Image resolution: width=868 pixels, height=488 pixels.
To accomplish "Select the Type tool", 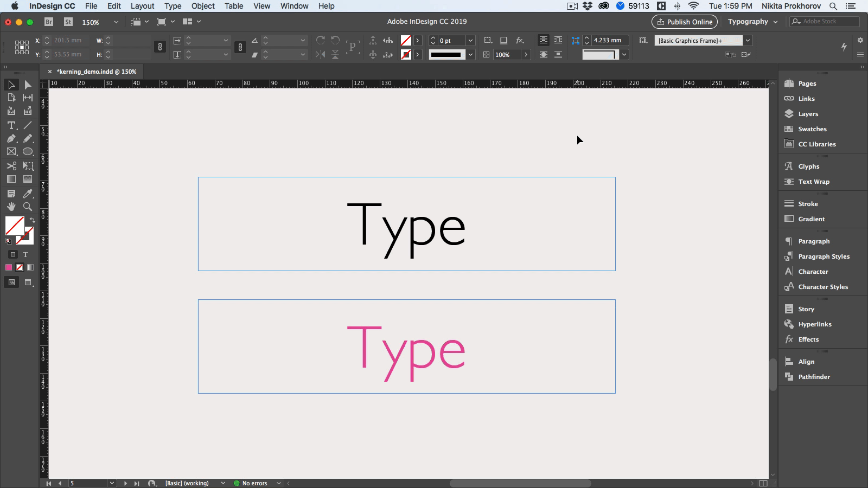I will [11, 125].
